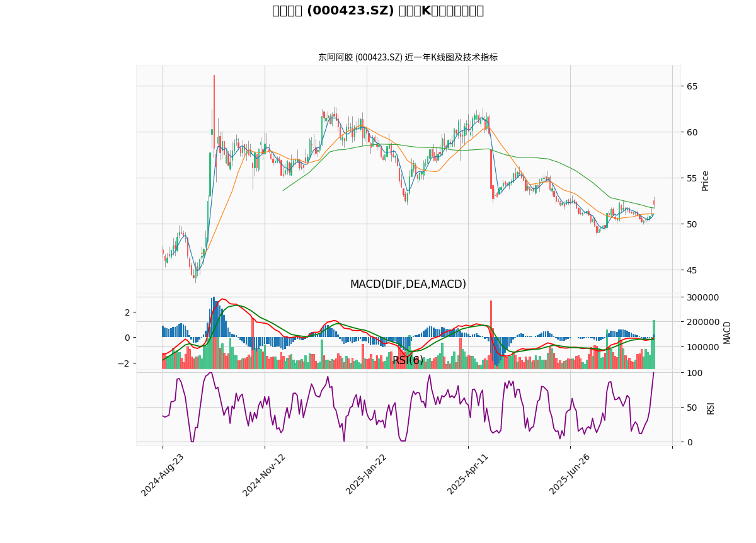Click the rotated "MACD" axis label
Screen dimensions: 756x543
tap(727, 333)
